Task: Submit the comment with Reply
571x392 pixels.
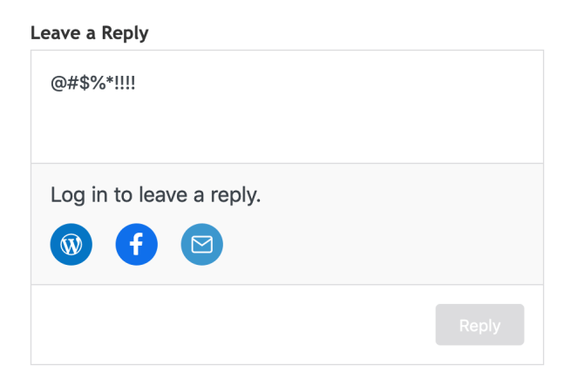Action: 479,325
